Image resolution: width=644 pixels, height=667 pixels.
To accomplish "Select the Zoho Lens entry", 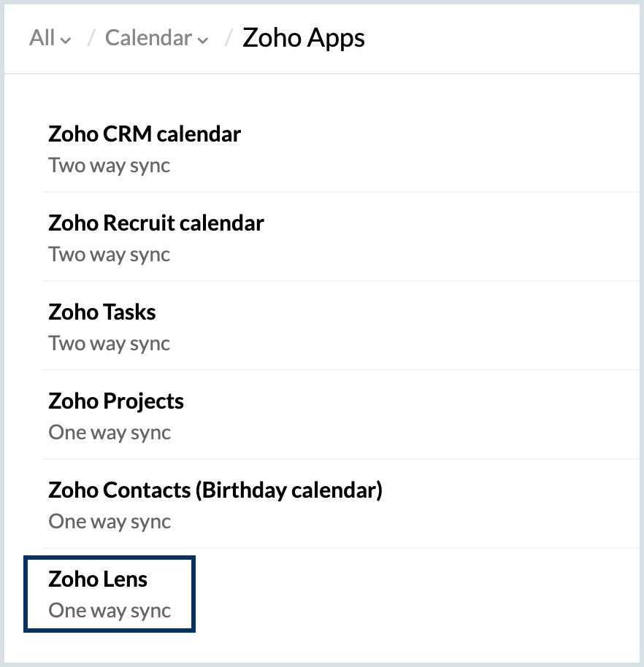I will click(98, 579).
